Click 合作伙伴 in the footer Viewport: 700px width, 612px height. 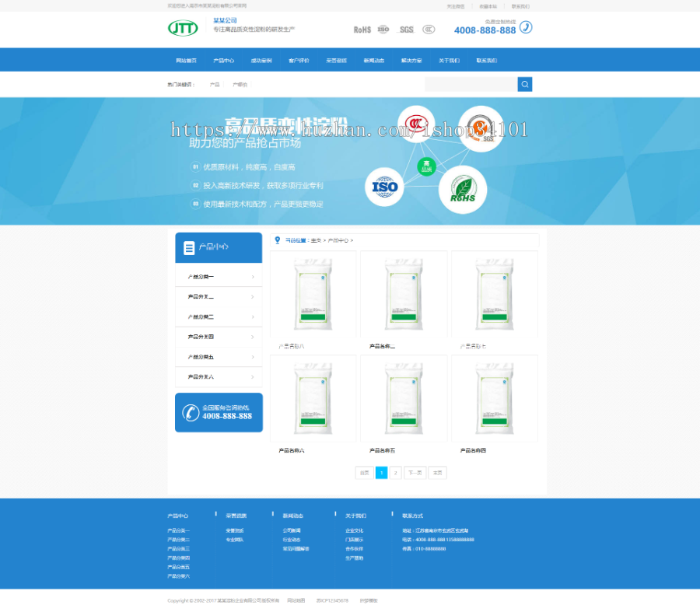(354, 549)
